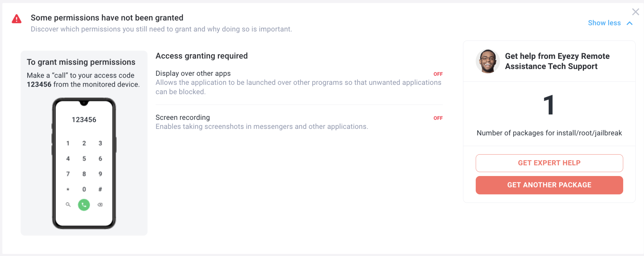Viewport: 644px width, 256px height.
Task: Click the search magnifier on phone dialer
Action: click(68, 205)
